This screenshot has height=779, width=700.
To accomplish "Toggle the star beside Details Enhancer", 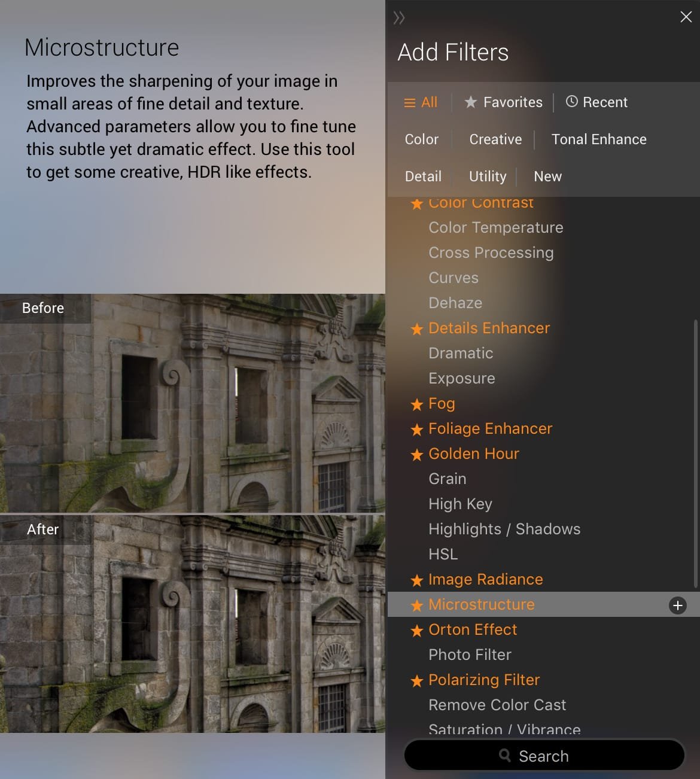I will pyautogui.click(x=417, y=330).
